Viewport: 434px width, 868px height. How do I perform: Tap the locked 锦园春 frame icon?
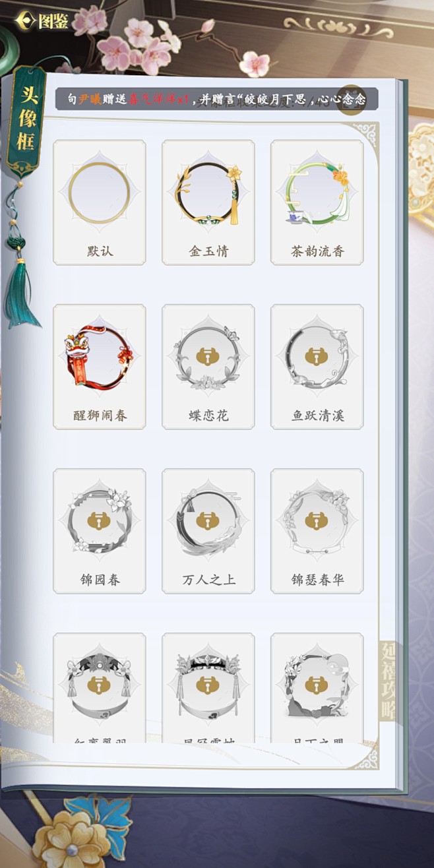coord(99,521)
